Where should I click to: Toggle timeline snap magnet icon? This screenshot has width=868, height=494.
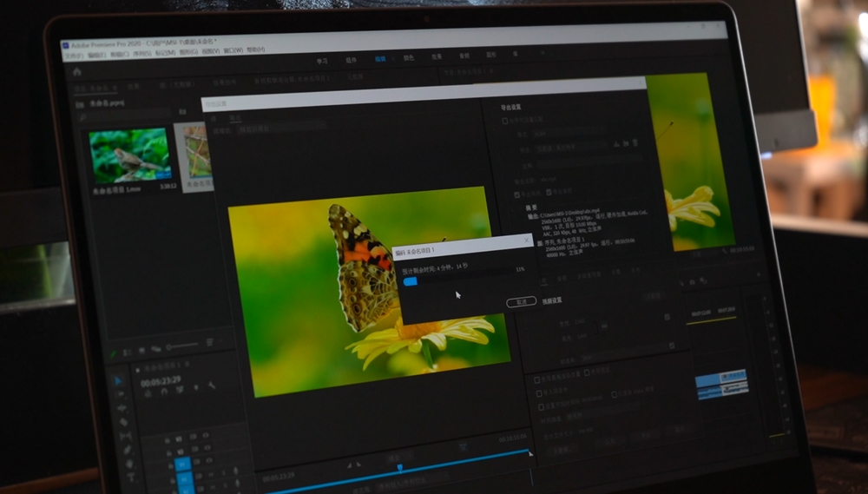pyautogui.click(x=164, y=391)
